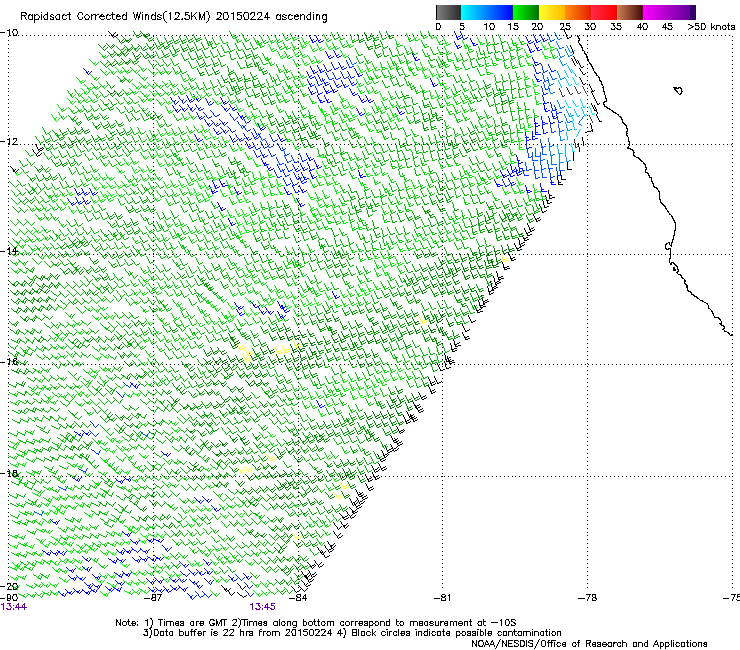Image resolution: width=740 pixels, height=650 pixels.
Task: Select the orange 25–30 knots color bar segment
Action: tap(578, 12)
